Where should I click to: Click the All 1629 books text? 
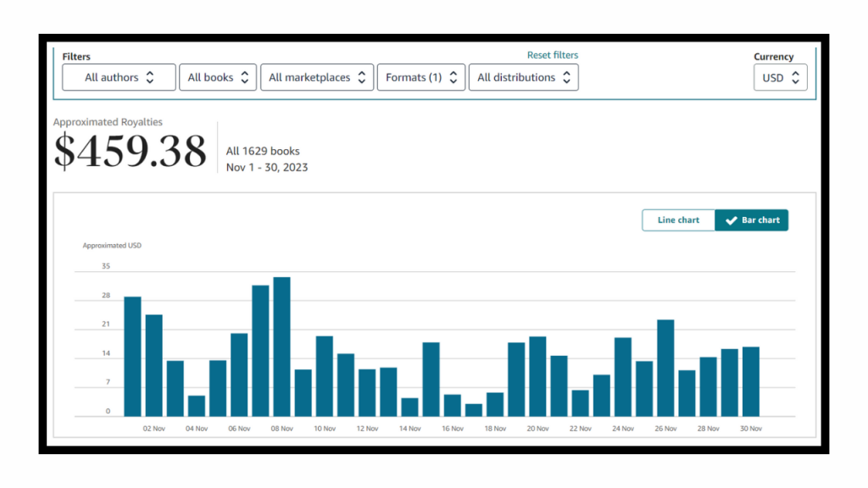(263, 151)
